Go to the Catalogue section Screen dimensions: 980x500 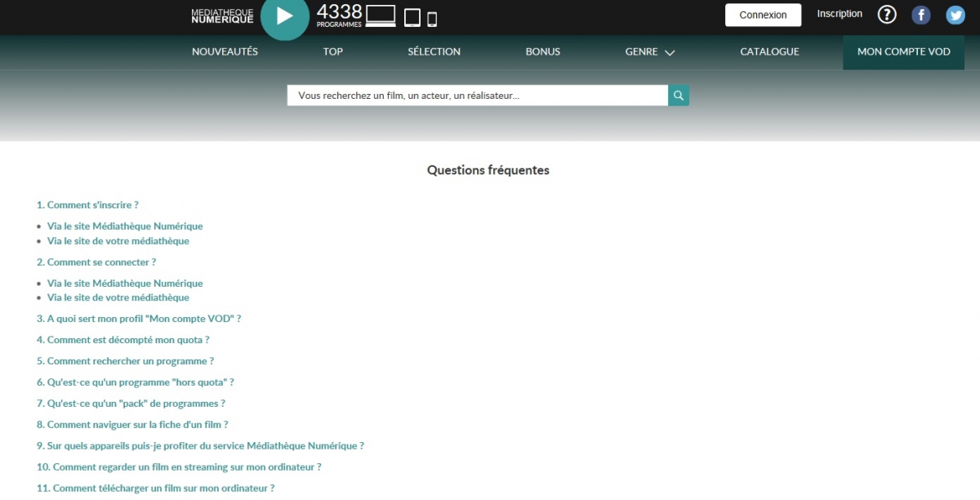point(769,51)
